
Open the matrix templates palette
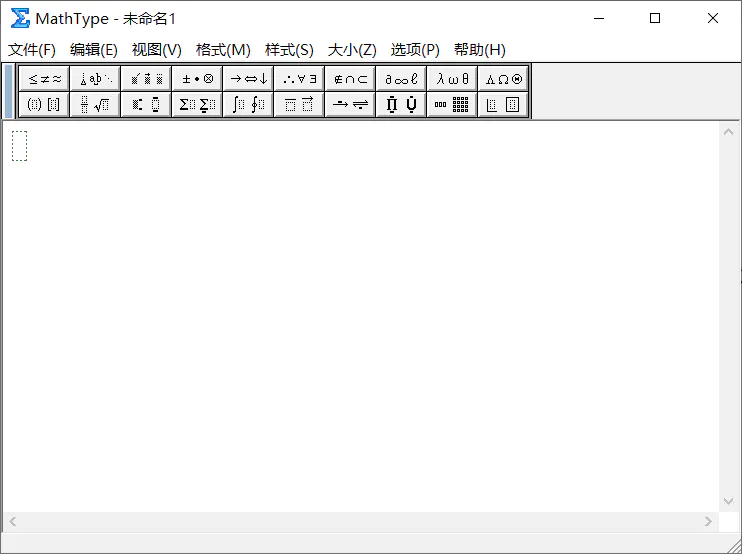453,104
